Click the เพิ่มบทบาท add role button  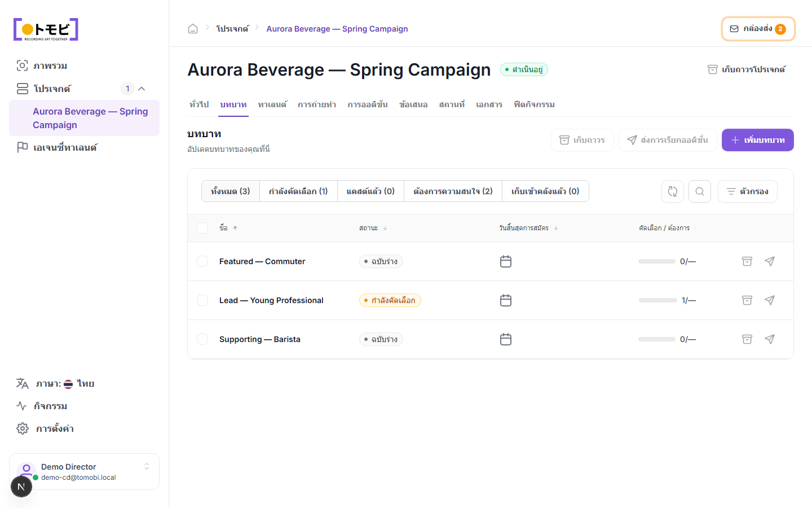(x=758, y=140)
